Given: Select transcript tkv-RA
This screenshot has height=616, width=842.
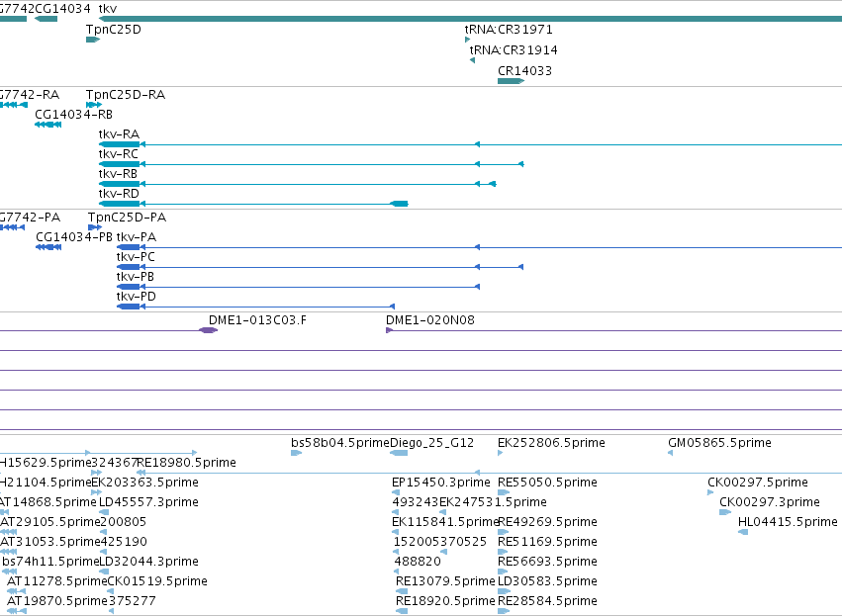Looking at the screenshot, I should click(119, 134).
